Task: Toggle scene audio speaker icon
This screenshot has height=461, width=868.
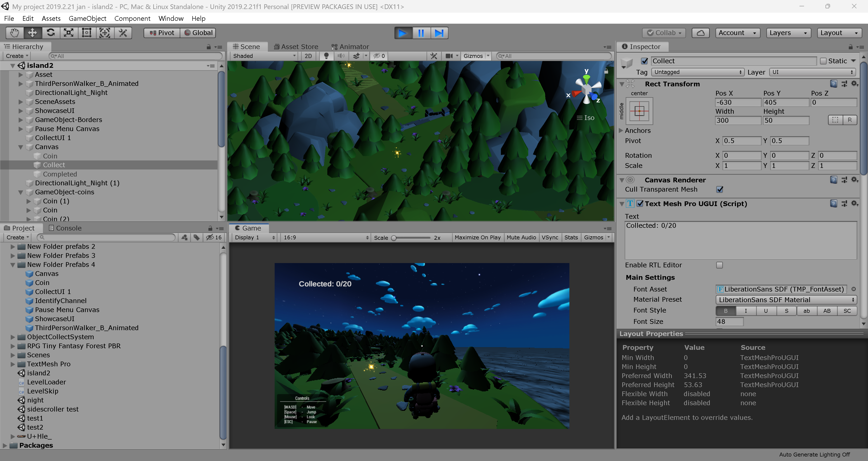Action: coord(341,56)
